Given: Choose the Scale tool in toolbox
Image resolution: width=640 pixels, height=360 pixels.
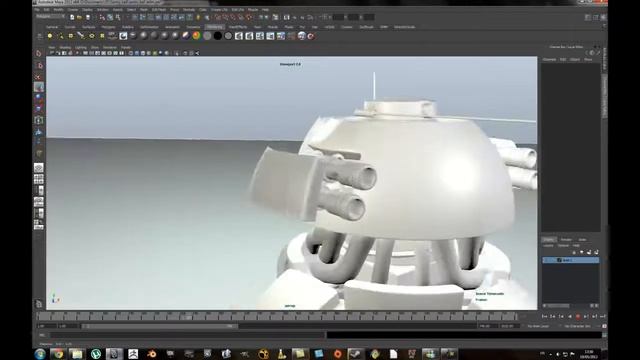Looking at the screenshot, I should click(39, 109).
